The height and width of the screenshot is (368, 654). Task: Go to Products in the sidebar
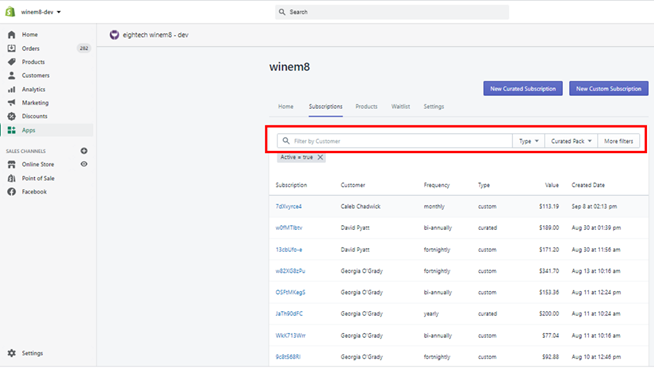(33, 62)
